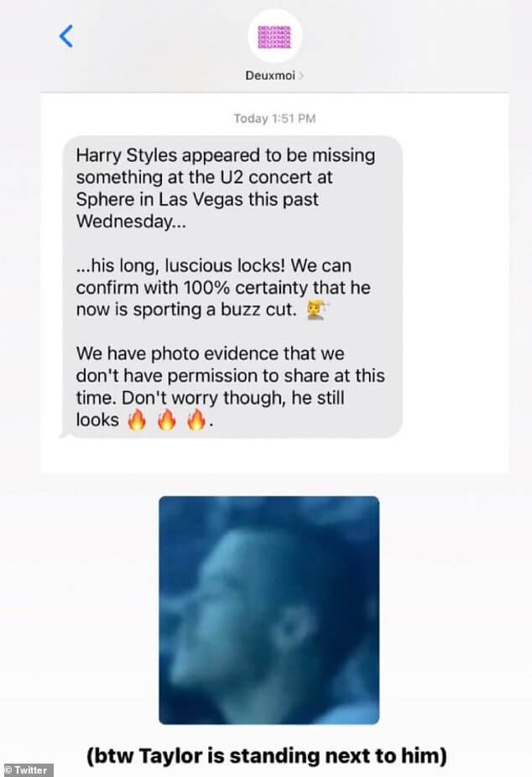Image resolution: width=532 pixels, height=777 pixels.
Task: Click the last fire emoji
Action: [196, 420]
